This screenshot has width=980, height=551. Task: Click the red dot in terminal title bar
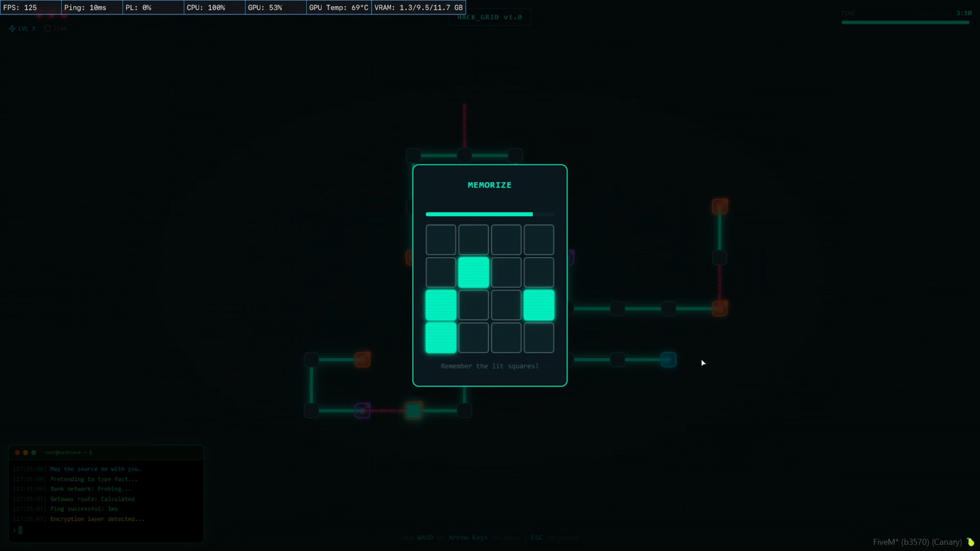point(17,453)
